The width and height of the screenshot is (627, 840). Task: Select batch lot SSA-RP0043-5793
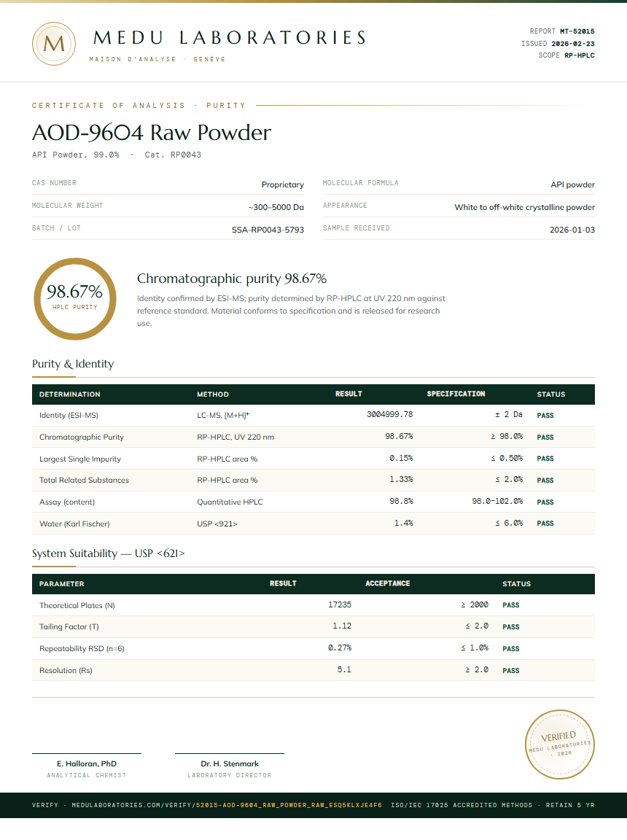pos(268,230)
